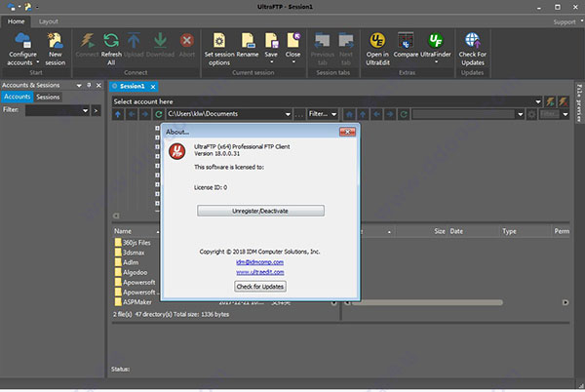Refresh the local Documents pane
The width and height of the screenshot is (585, 392).
pyautogui.click(x=159, y=114)
